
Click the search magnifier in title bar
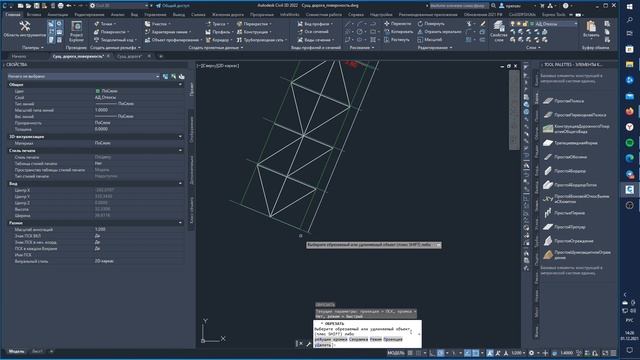493,6
